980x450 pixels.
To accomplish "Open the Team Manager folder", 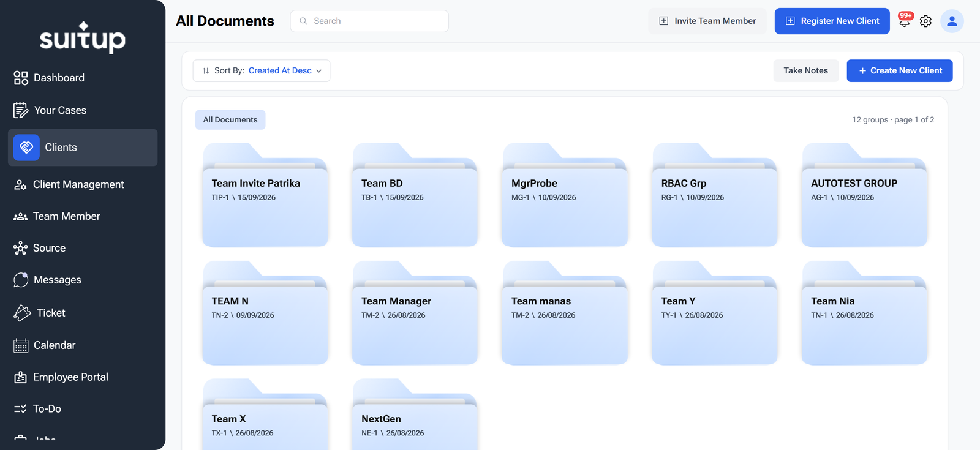I will (x=415, y=313).
